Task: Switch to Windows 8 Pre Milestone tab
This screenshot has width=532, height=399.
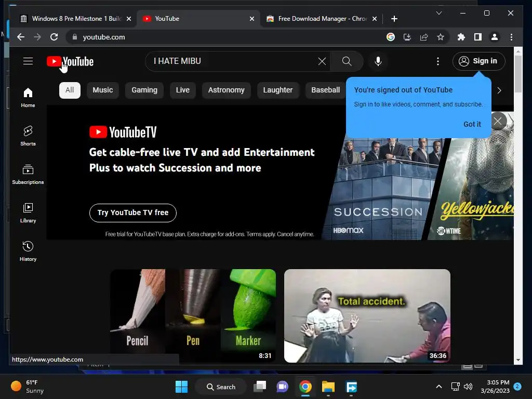Action: click(x=76, y=19)
